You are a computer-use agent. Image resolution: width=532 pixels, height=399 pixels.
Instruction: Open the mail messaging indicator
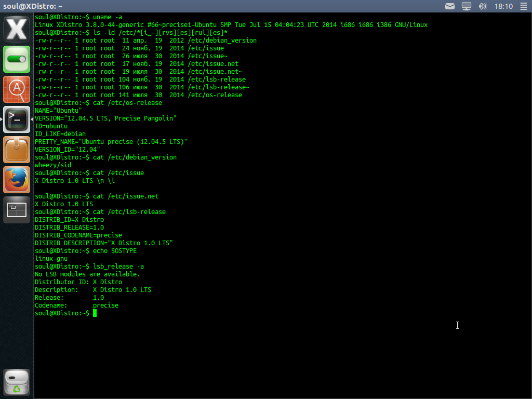point(450,6)
